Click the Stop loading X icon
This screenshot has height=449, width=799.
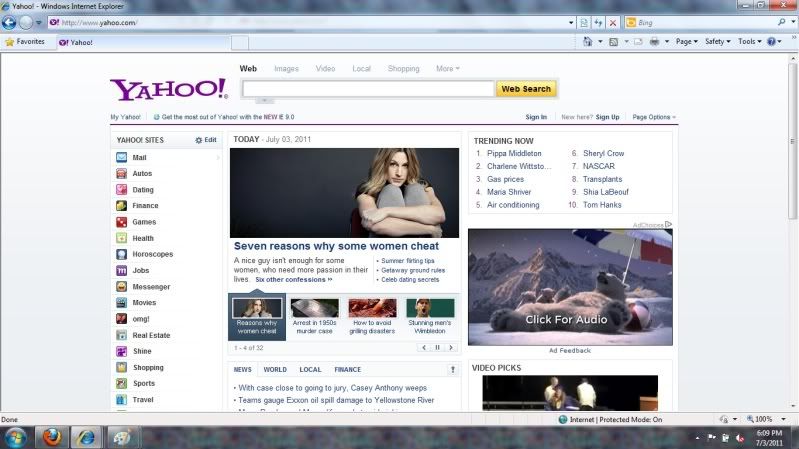pyautogui.click(x=613, y=22)
